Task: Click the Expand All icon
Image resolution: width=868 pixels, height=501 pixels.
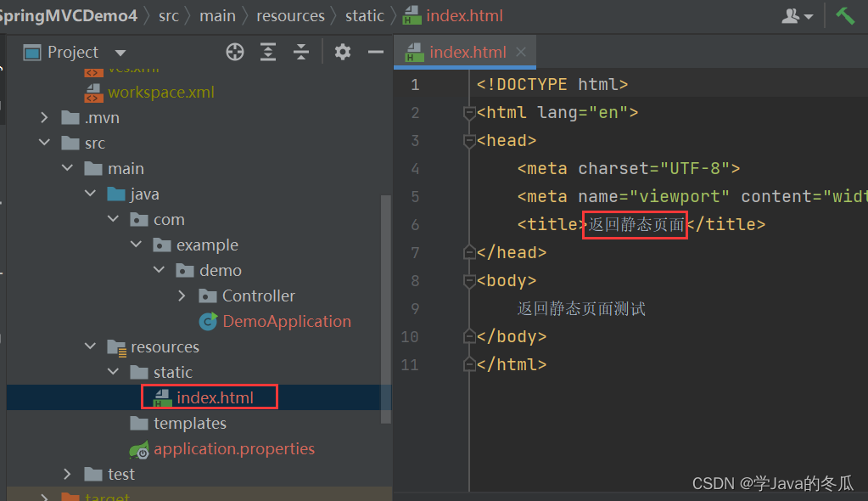Action: click(x=268, y=52)
